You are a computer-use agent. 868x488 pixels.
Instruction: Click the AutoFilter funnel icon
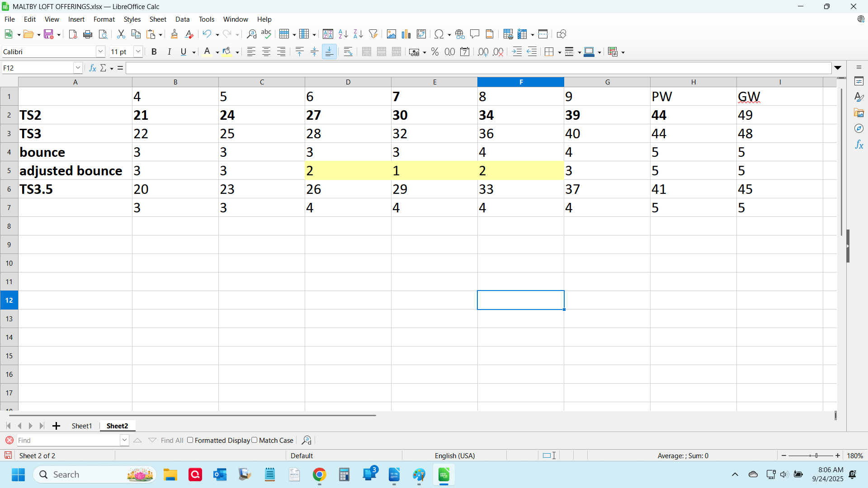click(x=373, y=34)
